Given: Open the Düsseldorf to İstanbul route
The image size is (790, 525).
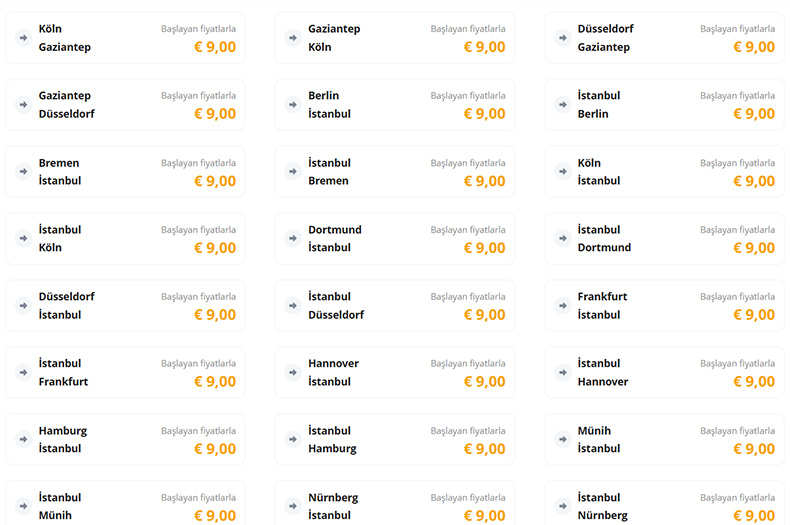Looking at the screenshot, I should pos(125,306).
